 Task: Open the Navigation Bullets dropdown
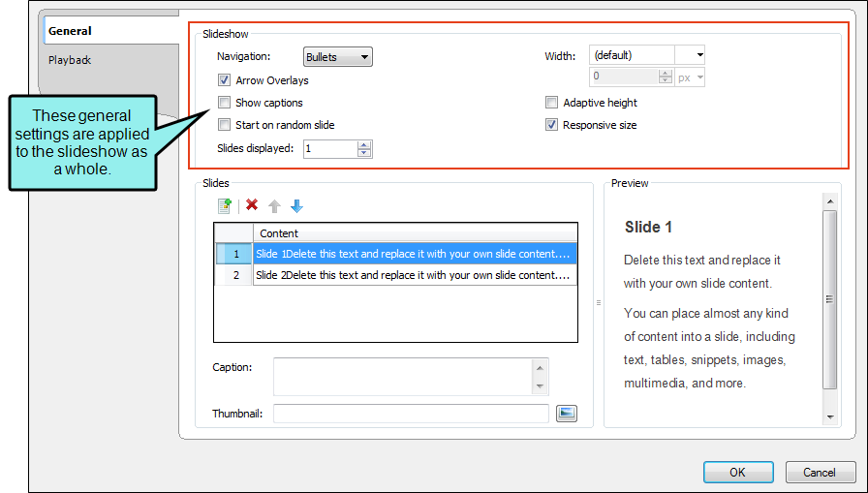[x=338, y=57]
